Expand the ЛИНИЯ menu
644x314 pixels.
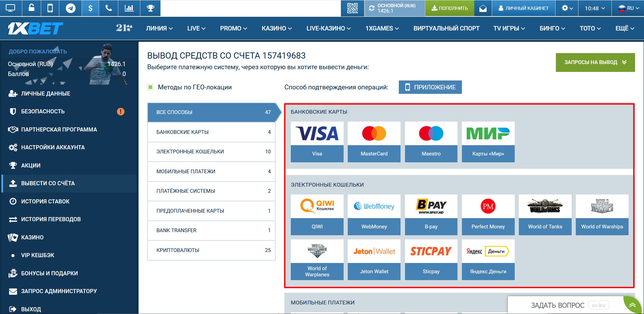159,28
